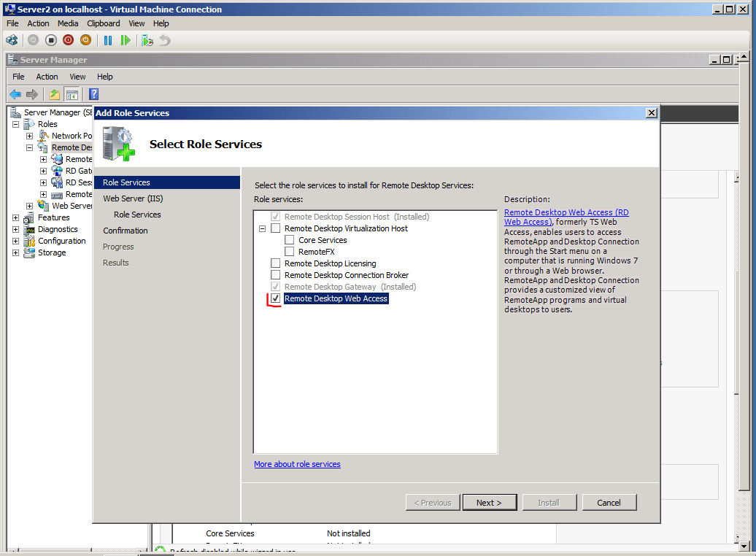The image size is (756, 556).
Task: Click Cancel in Add Role Services
Action: click(x=609, y=503)
